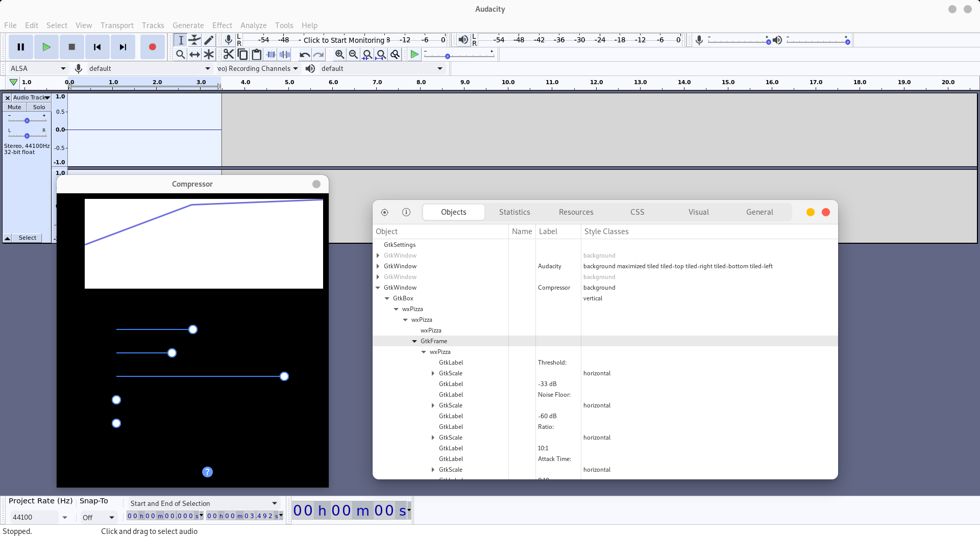
Task: Click the Zoom In magnifier icon
Action: tap(339, 54)
